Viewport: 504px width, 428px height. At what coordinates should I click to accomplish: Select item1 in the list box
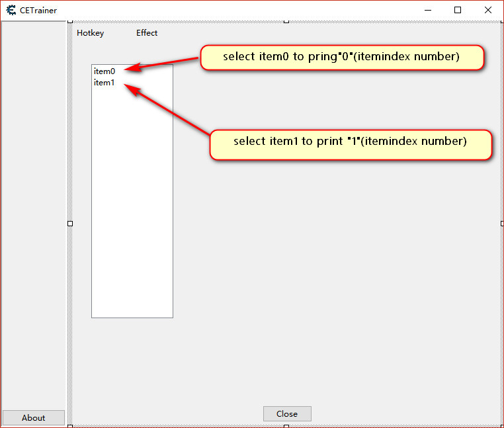105,83
